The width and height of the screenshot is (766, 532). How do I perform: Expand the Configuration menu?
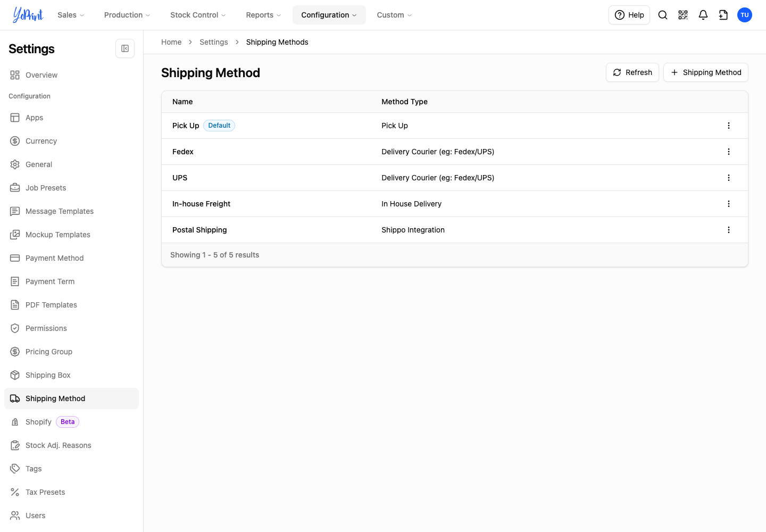coord(329,15)
